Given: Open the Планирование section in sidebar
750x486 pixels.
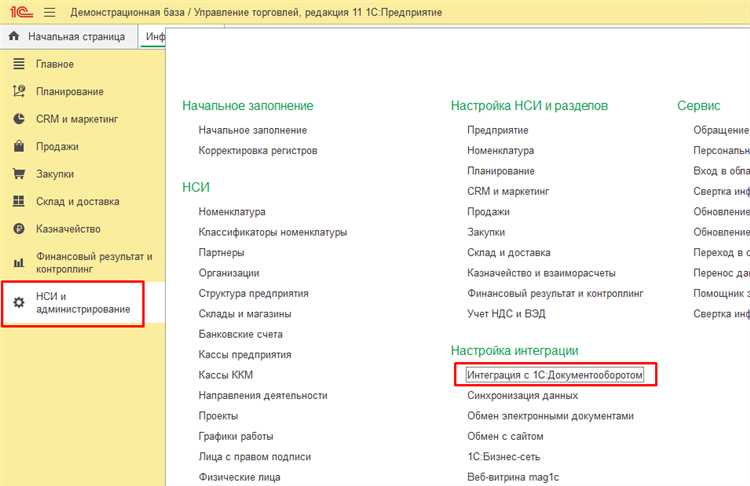Looking at the screenshot, I should click(70, 91).
